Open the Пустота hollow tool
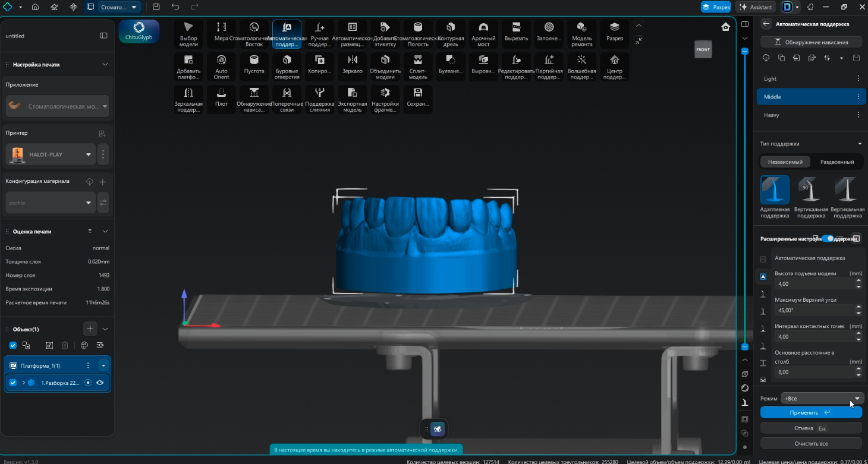 tap(254, 67)
